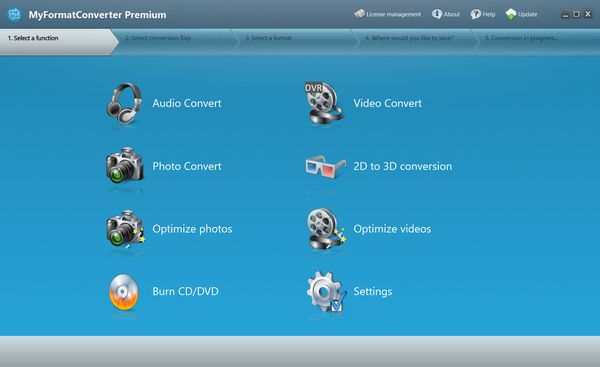The width and height of the screenshot is (600, 367).
Task: Open the Audio Convert text label
Action: [187, 103]
